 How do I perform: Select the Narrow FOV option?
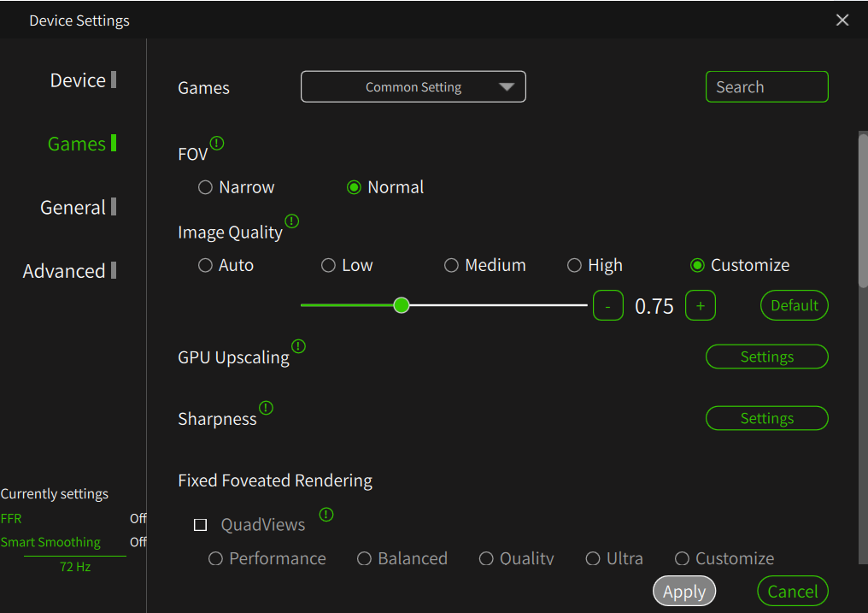[x=206, y=187]
